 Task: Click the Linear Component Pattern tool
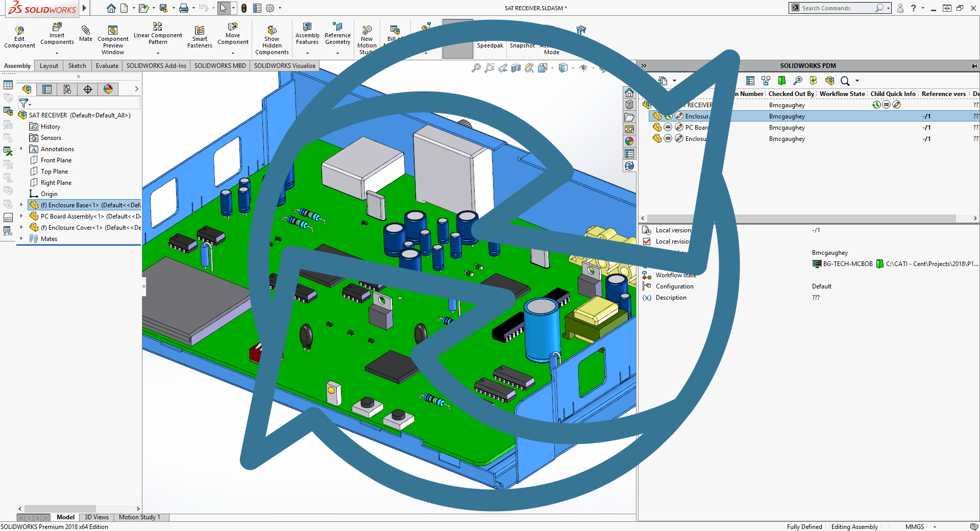pos(157,36)
